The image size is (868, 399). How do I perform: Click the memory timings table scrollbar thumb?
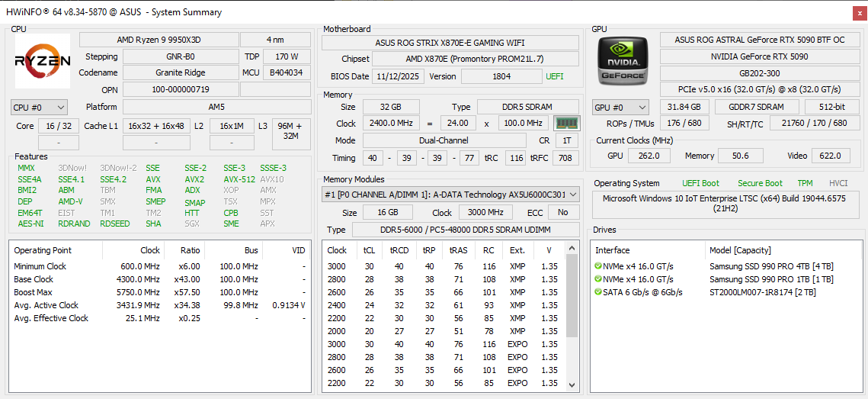click(572, 296)
